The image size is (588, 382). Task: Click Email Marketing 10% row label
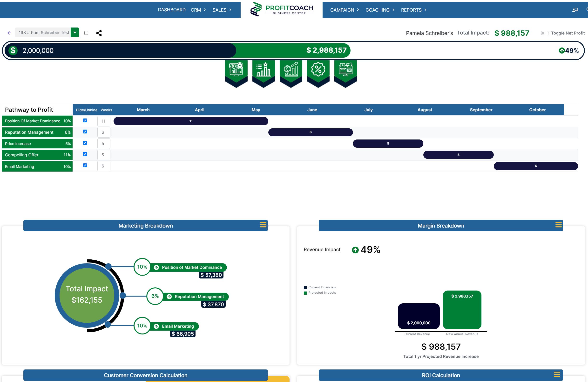pyautogui.click(x=37, y=167)
